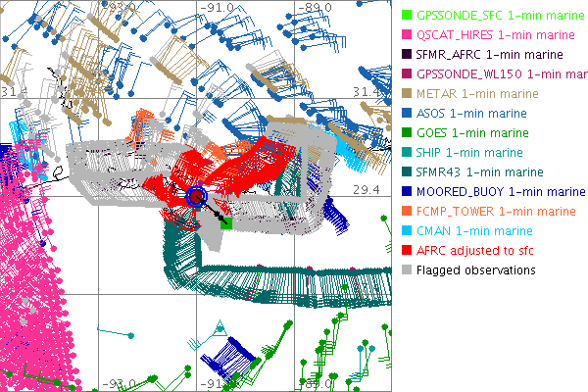Click the 29.4 latitude label on left edge
588x392 pixels.
coord(13,188)
